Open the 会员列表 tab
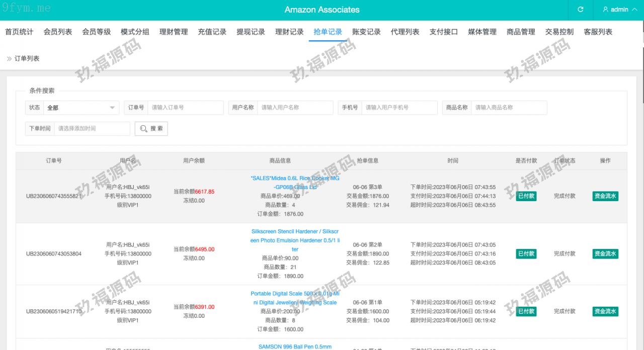This screenshot has width=644, height=350. tap(58, 32)
